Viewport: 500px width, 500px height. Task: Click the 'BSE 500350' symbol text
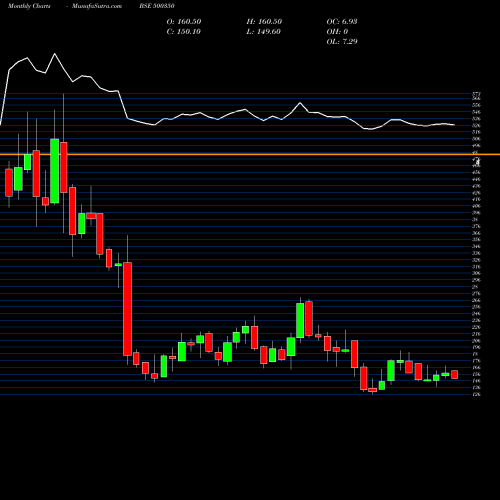(x=157, y=6)
